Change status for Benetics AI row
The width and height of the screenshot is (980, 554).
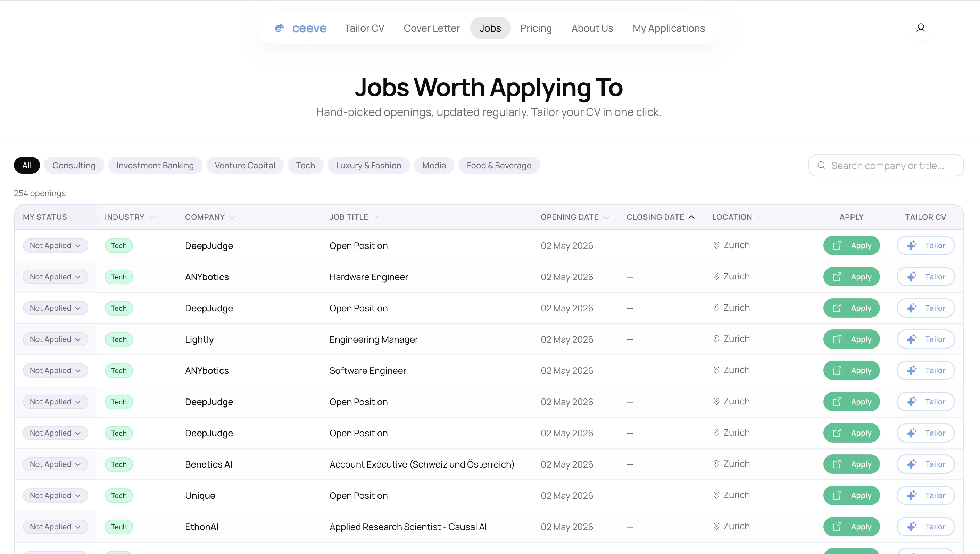click(x=55, y=464)
